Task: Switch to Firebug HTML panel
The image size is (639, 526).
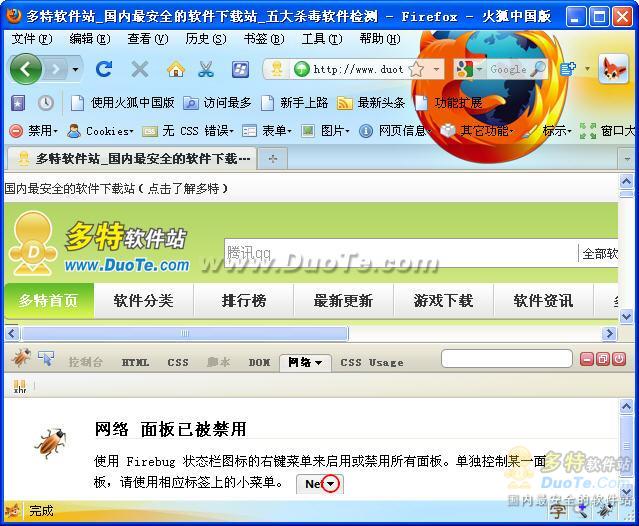Action: (x=135, y=362)
